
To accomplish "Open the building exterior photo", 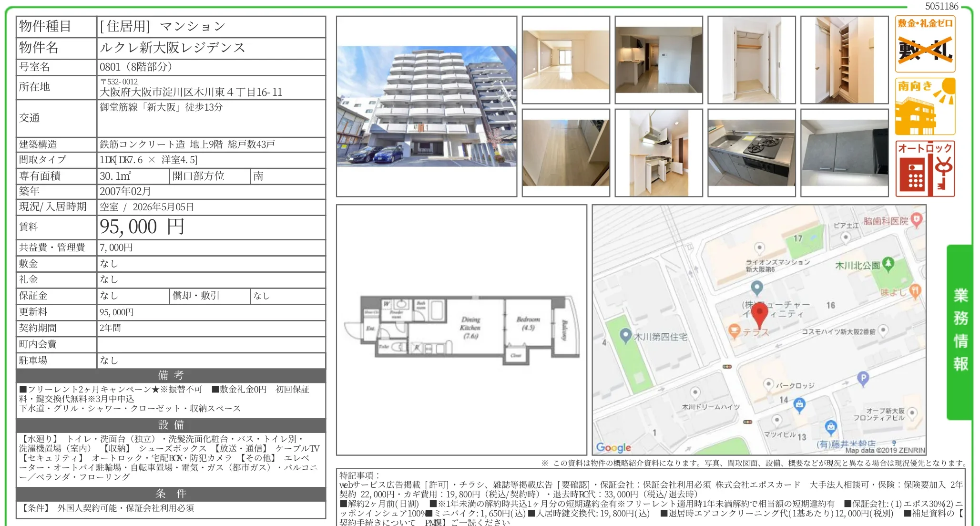I will click(426, 106).
